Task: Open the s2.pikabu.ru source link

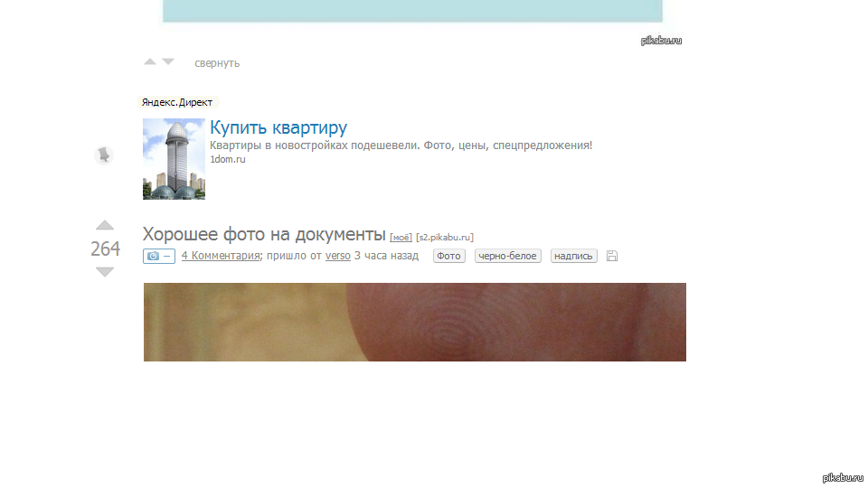Action: 445,238
